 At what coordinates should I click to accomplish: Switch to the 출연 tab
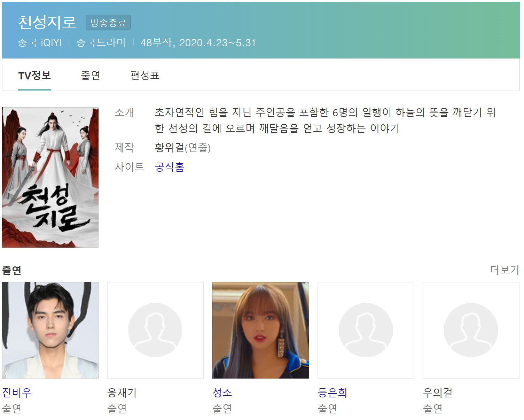click(91, 75)
